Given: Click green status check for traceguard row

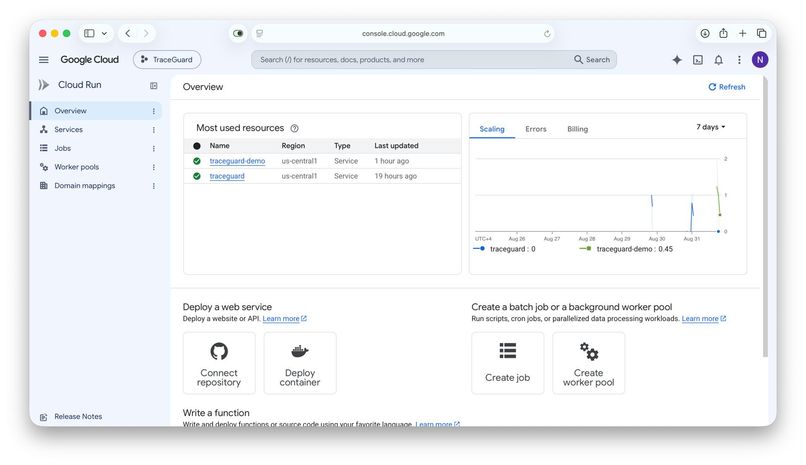Looking at the screenshot, I should (197, 176).
